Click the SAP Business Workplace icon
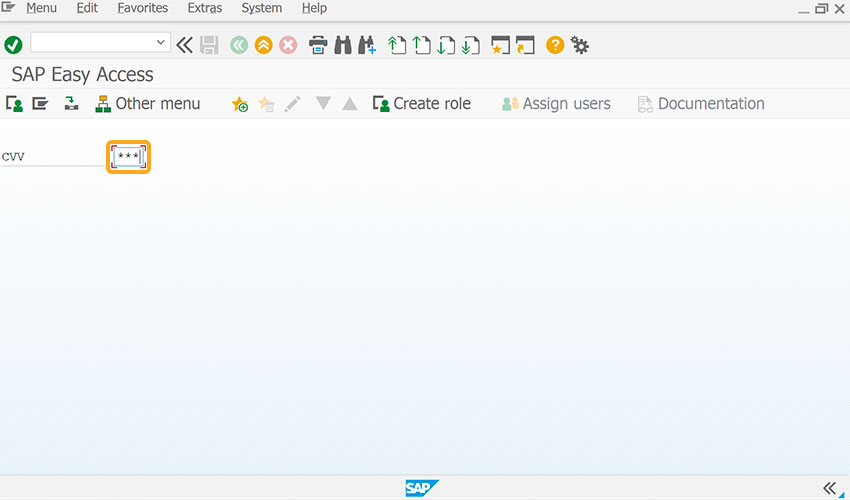This screenshot has height=500, width=850. (x=71, y=103)
